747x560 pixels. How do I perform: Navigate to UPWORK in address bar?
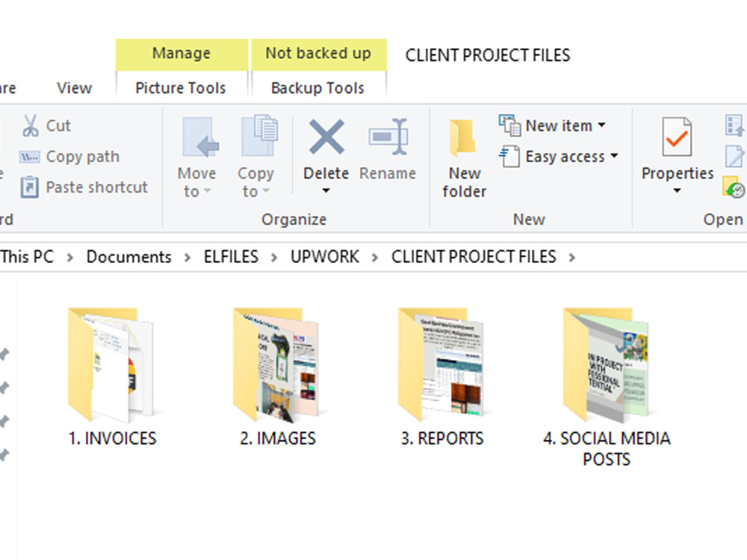click(x=325, y=257)
